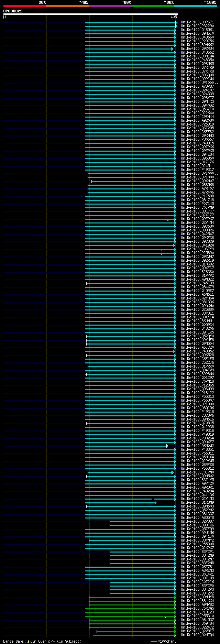The width and height of the screenshot is (220, 644).
Task: Open hit UniRef100_Q9ZPK6
Action: 197,147
